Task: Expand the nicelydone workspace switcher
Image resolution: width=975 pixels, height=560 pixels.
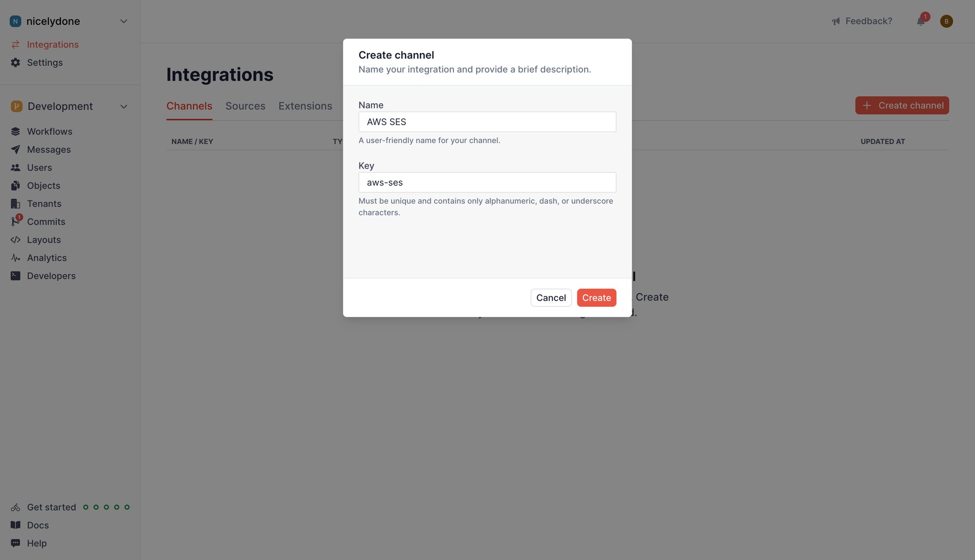Action: click(x=123, y=21)
